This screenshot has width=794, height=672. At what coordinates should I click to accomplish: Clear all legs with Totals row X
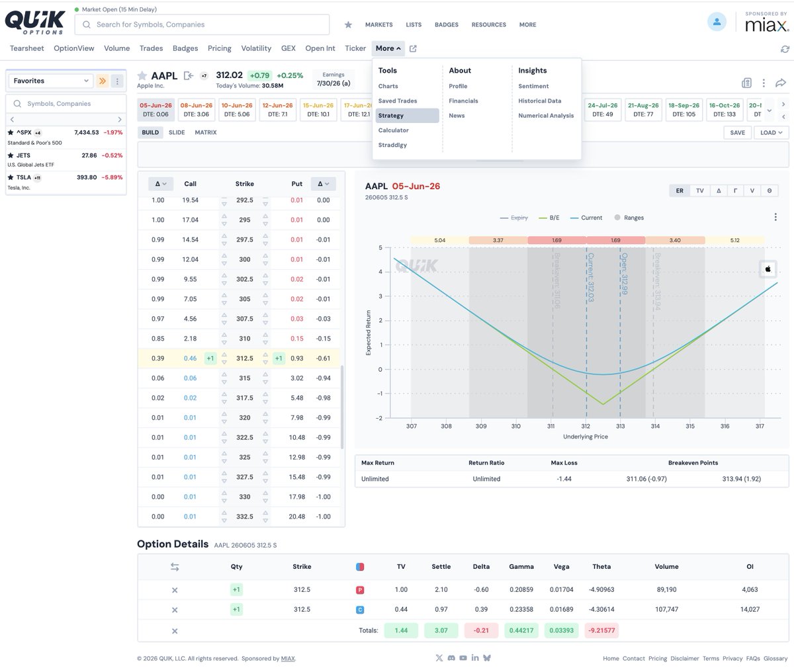coord(175,631)
